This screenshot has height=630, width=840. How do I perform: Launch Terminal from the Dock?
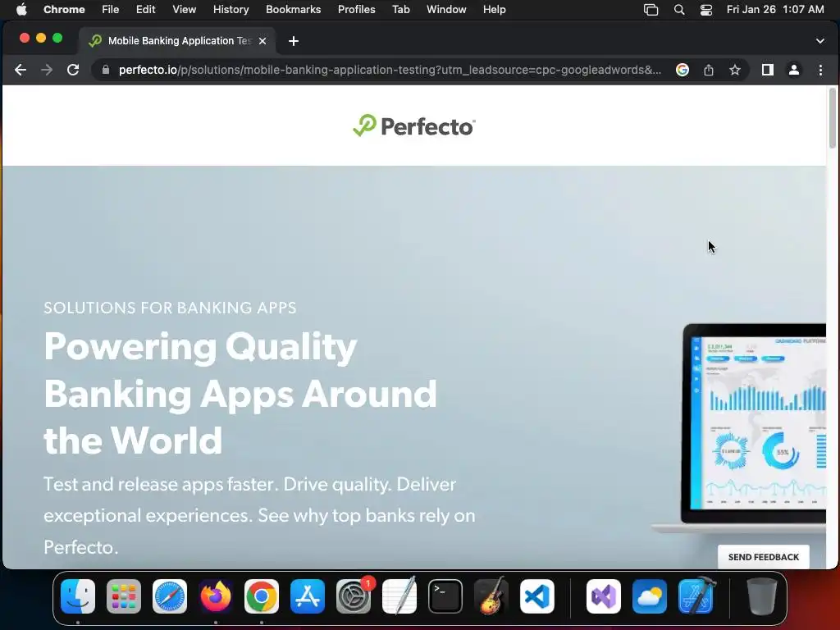pos(445,596)
